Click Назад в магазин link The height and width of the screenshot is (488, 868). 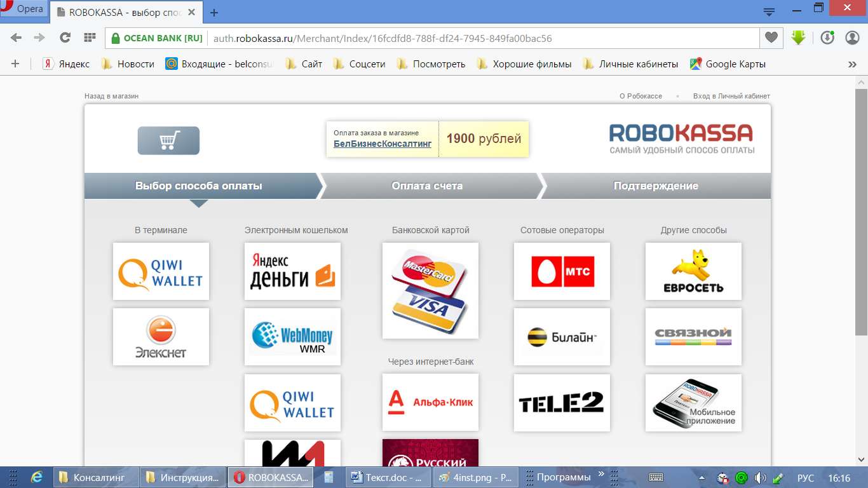[111, 96]
